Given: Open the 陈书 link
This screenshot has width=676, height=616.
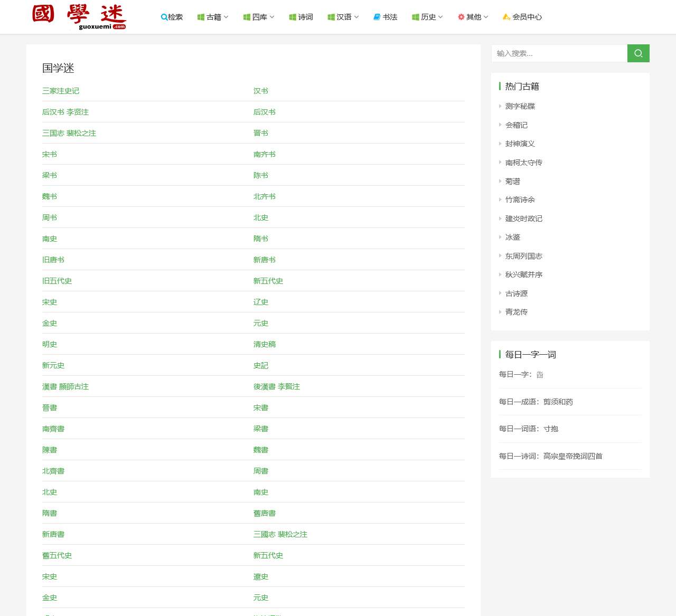Looking at the screenshot, I should click(x=261, y=175).
